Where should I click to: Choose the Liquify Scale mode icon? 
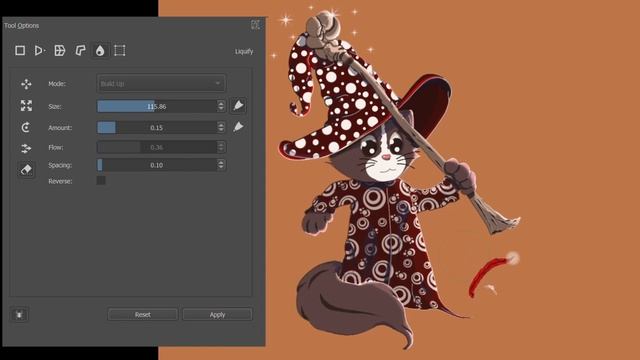tap(26, 106)
